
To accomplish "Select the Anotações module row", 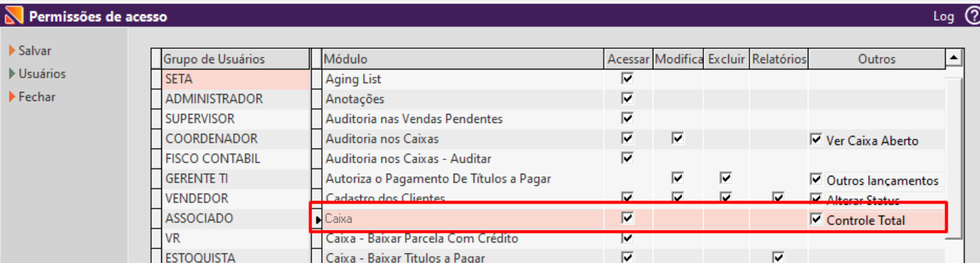I will click(x=463, y=99).
